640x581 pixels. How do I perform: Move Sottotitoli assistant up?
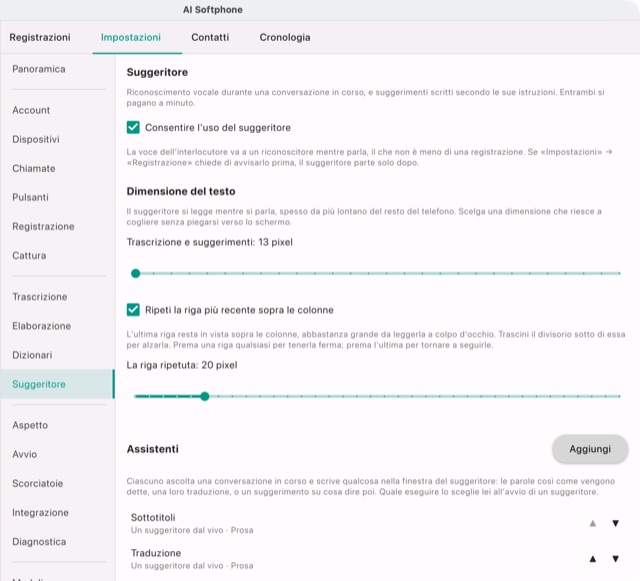coord(593,523)
